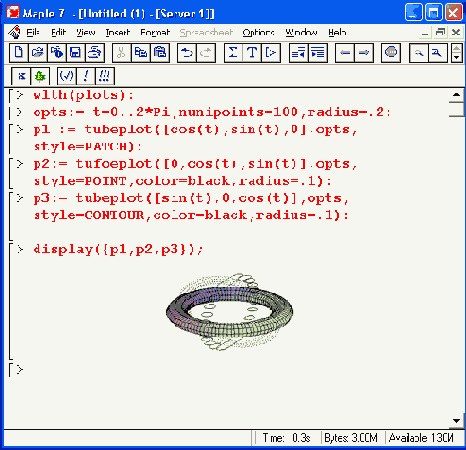Open an existing worksheet file icon
This screenshot has width=466, height=450.
click(38, 53)
